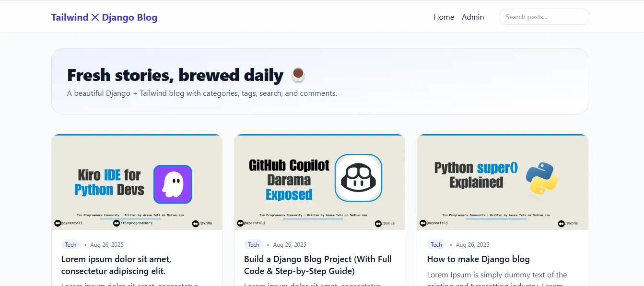The image size is (644, 286).
Task: Open the Admin link in navbar
Action: [x=473, y=17]
